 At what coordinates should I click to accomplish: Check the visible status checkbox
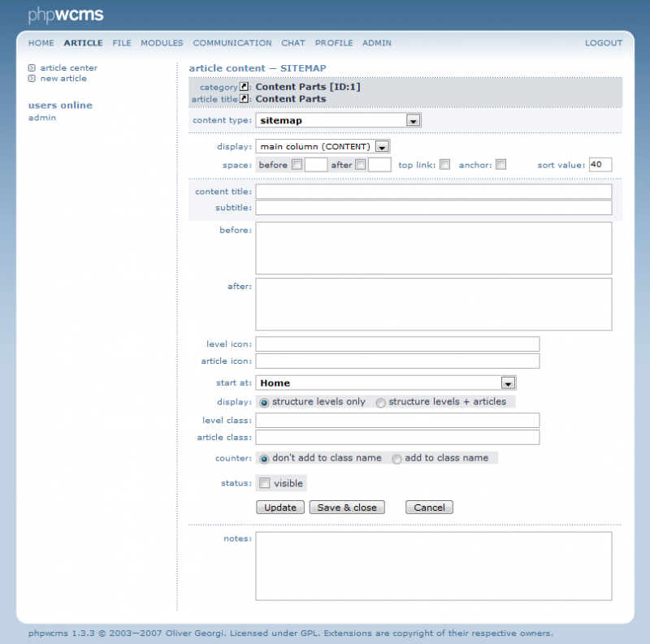click(x=265, y=483)
